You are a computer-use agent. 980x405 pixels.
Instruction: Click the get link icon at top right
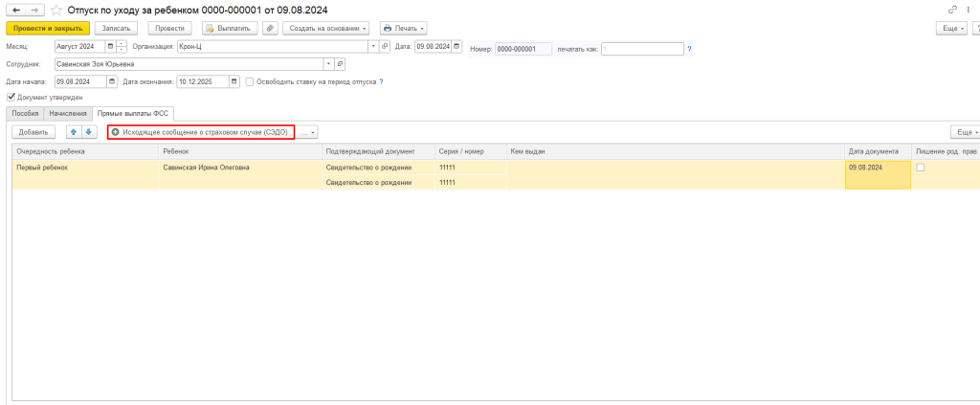click(x=953, y=10)
